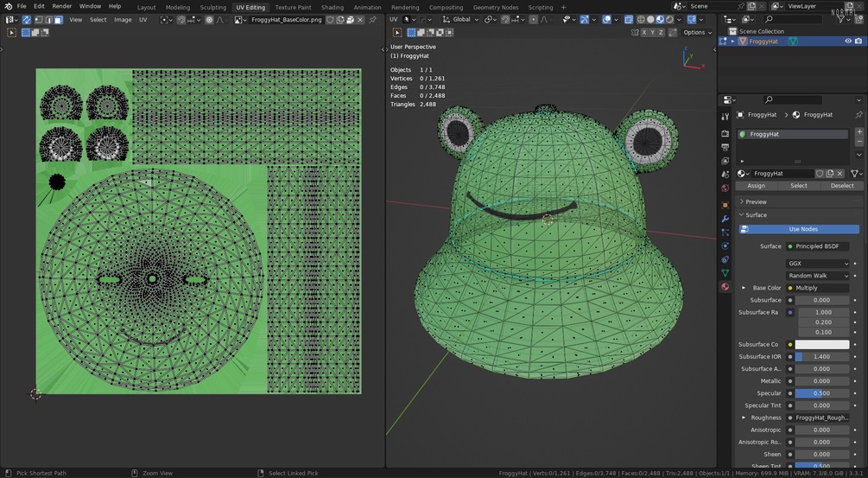
Task: Open the Options dropdown in viewport
Action: (697, 33)
